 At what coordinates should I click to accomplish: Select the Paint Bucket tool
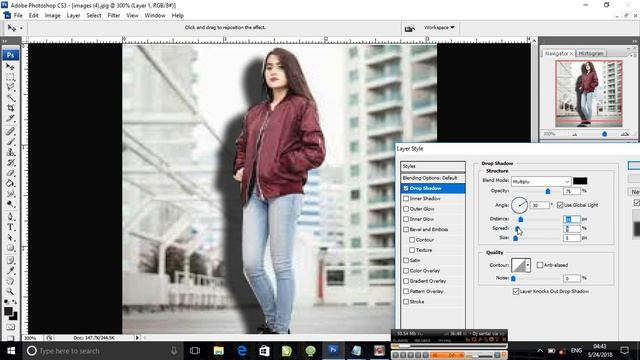tap(10, 183)
